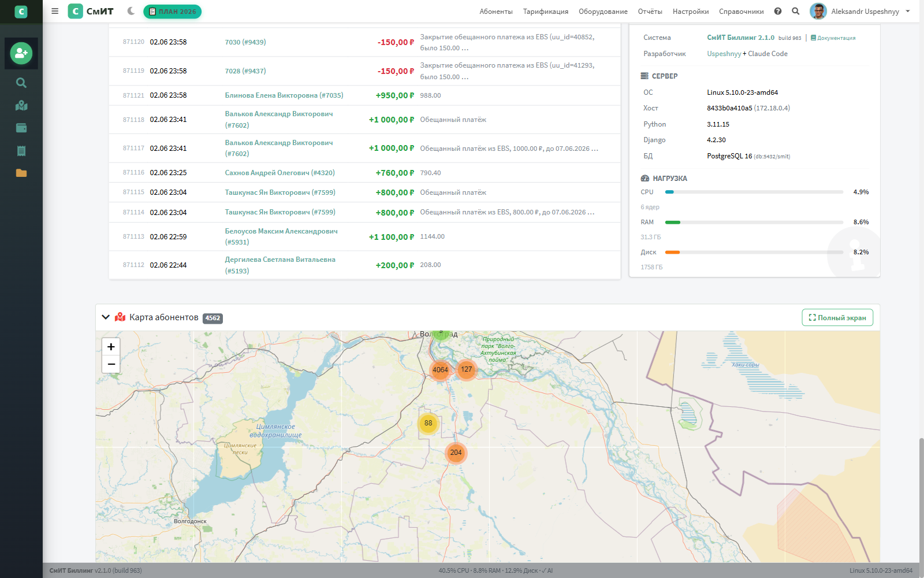Click the magnifier icon in top bar
This screenshot has height=578, width=924.
pyautogui.click(x=796, y=11)
